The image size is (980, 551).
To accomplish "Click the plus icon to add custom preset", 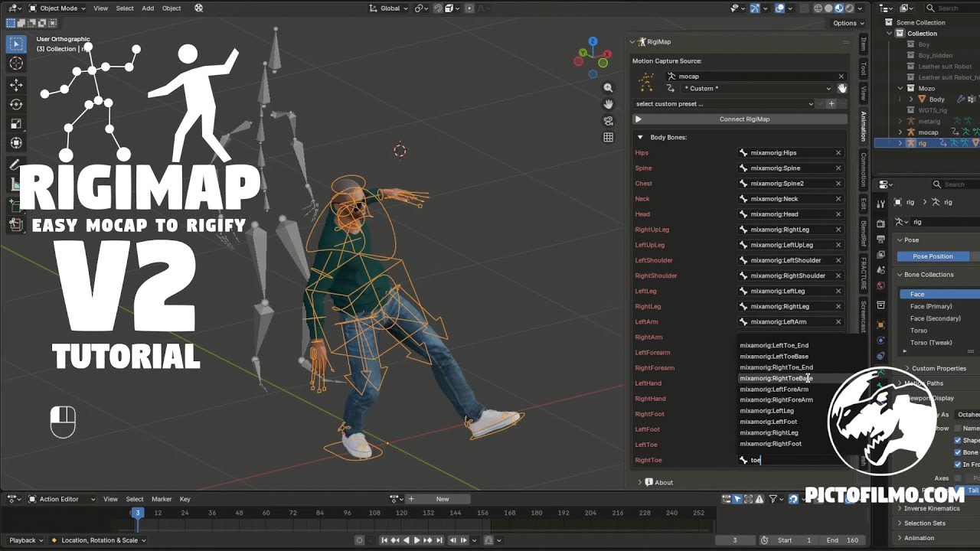I will coord(831,104).
